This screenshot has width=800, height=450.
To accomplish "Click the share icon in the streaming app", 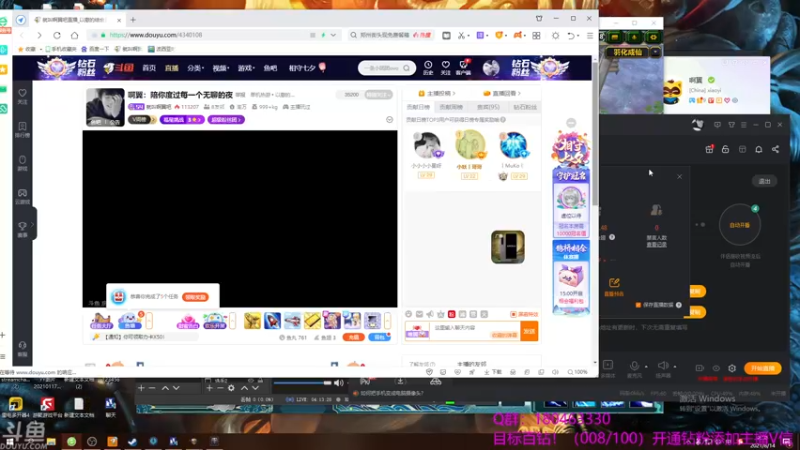I will (x=776, y=149).
